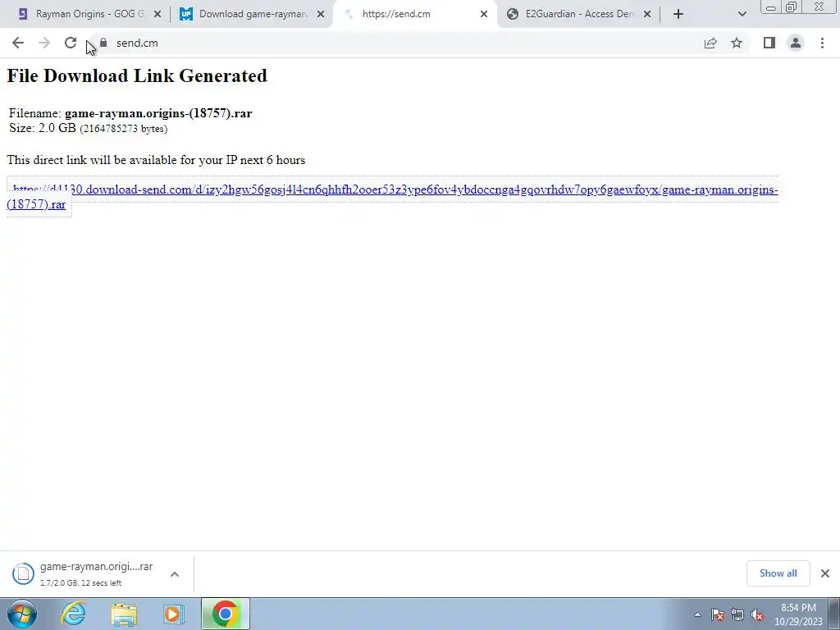This screenshot has width=840, height=630.
Task: Click the Show desktop strip at taskbar end
Action: pos(833,614)
